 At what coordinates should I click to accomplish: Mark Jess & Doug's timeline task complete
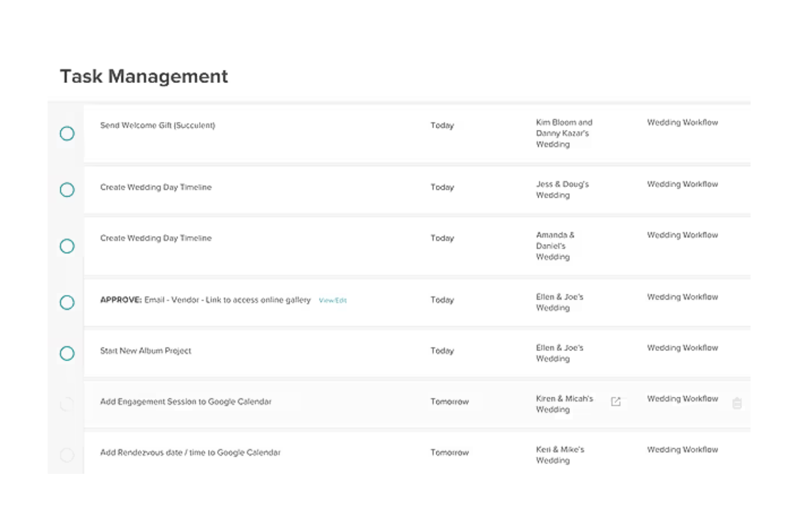[67, 190]
